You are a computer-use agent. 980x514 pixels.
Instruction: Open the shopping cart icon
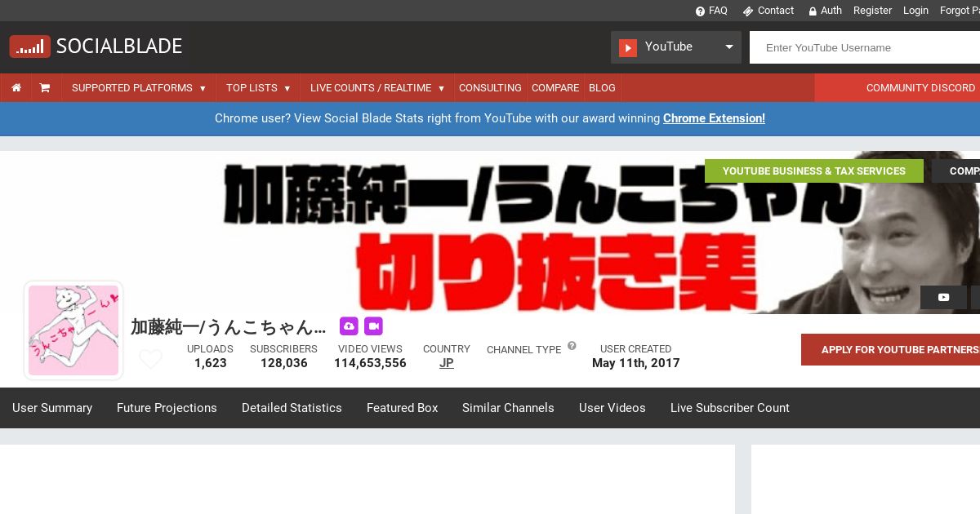coord(45,87)
